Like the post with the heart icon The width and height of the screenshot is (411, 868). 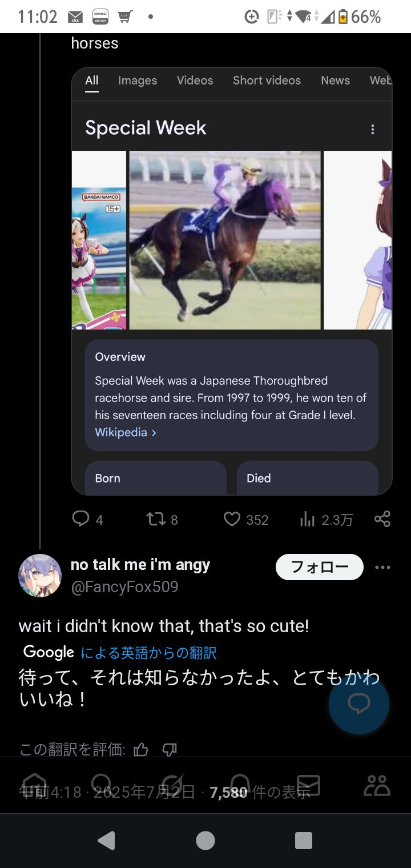(232, 519)
